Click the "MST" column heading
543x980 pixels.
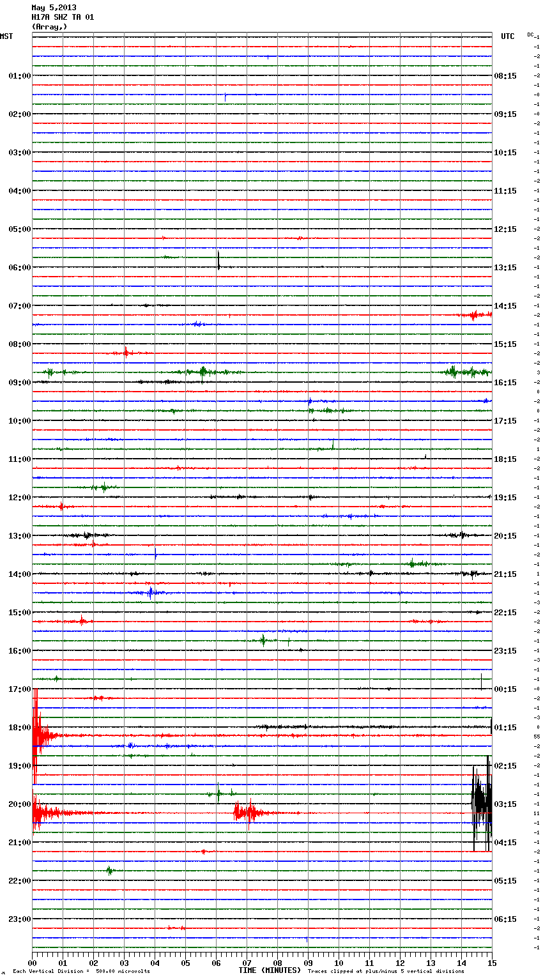6,36
